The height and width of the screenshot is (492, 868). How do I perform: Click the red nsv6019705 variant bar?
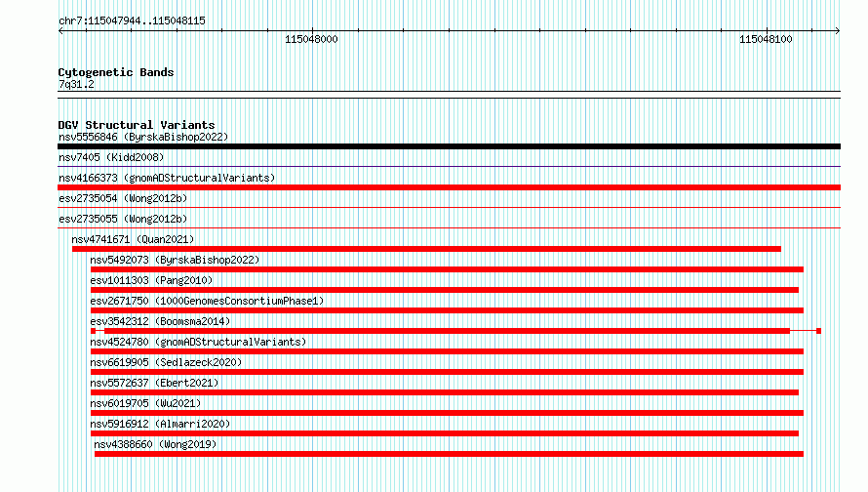pyautogui.click(x=447, y=413)
